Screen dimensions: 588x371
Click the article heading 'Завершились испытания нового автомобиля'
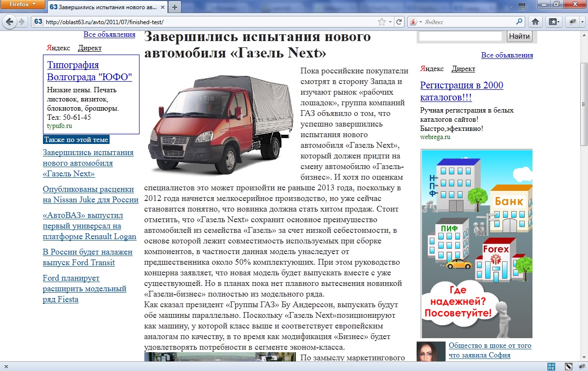tap(257, 44)
